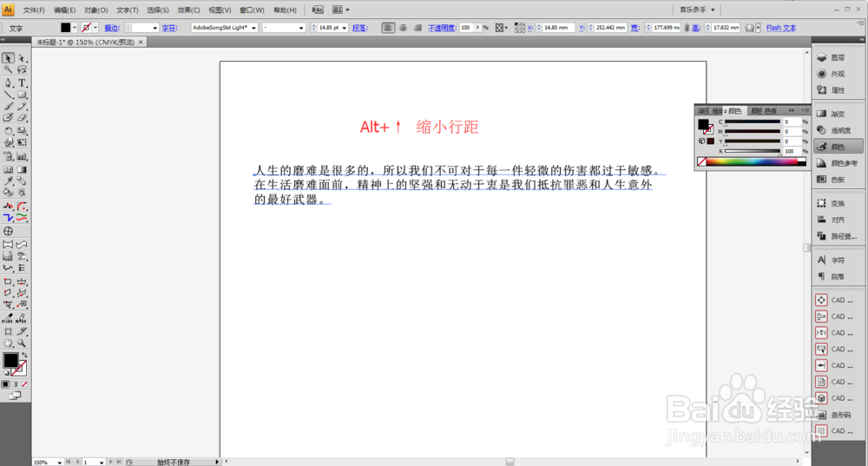This screenshot has height=466, width=868.
Task: Open the fill color dropdown in control bar
Action: [x=74, y=28]
